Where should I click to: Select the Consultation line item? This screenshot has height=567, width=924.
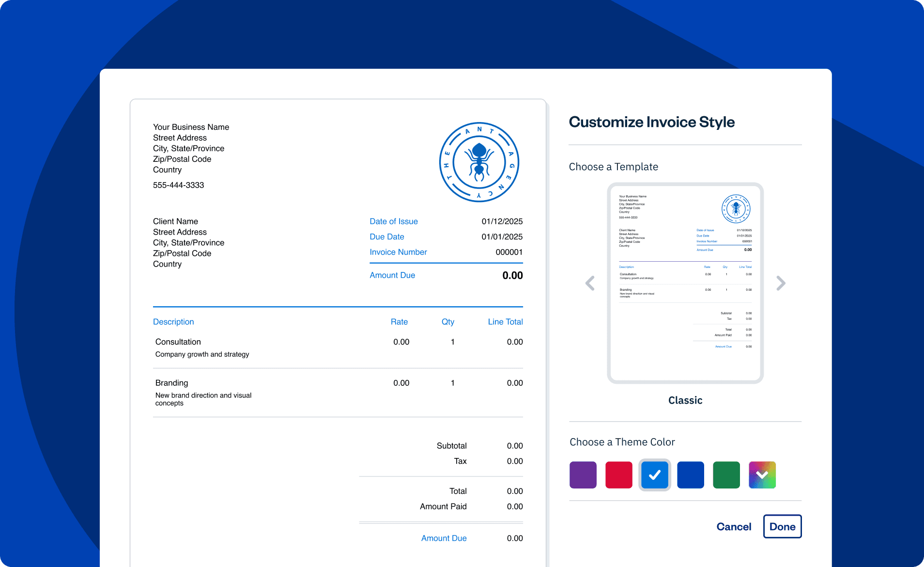[x=178, y=342]
